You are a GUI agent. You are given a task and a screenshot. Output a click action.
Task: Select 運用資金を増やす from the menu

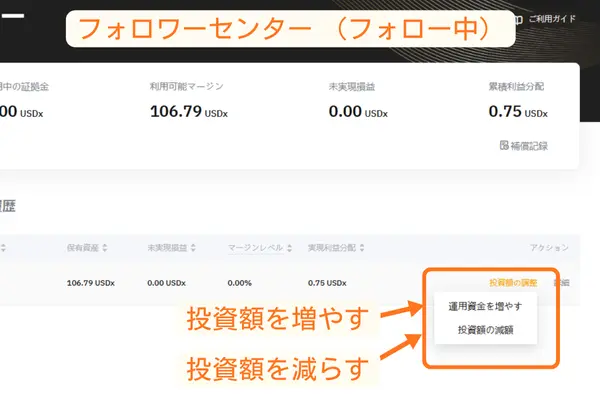point(485,306)
